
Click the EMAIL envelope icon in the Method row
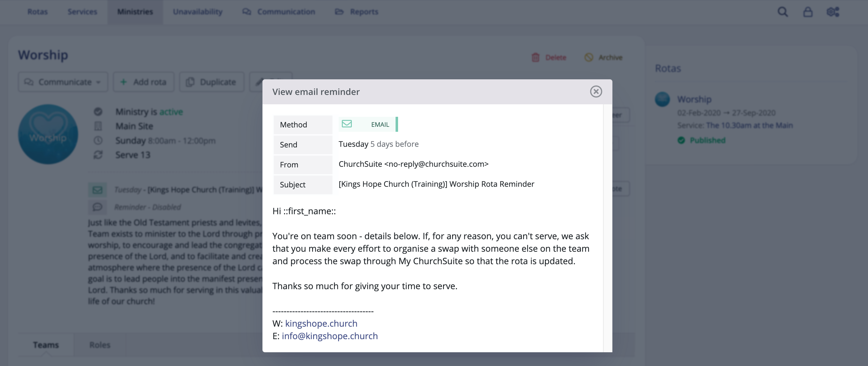point(347,124)
